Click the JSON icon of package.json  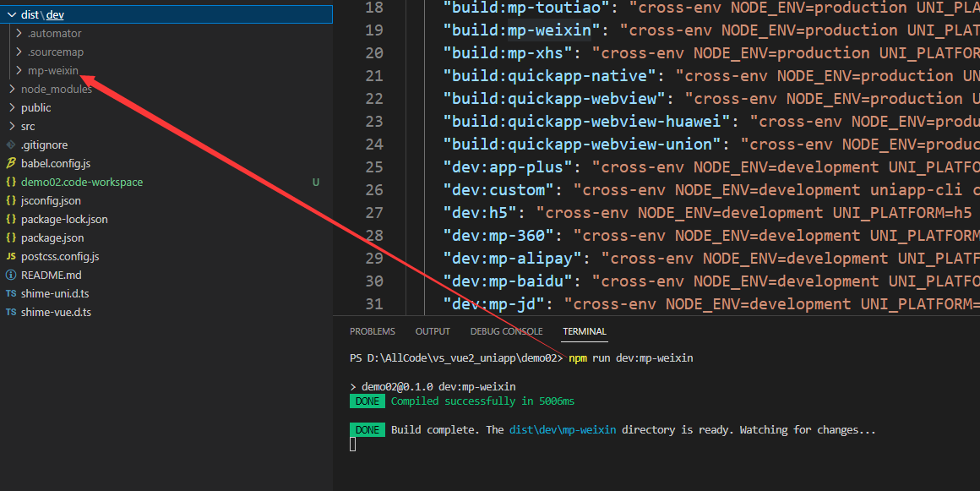pyautogui.click(x=11, y=237)
